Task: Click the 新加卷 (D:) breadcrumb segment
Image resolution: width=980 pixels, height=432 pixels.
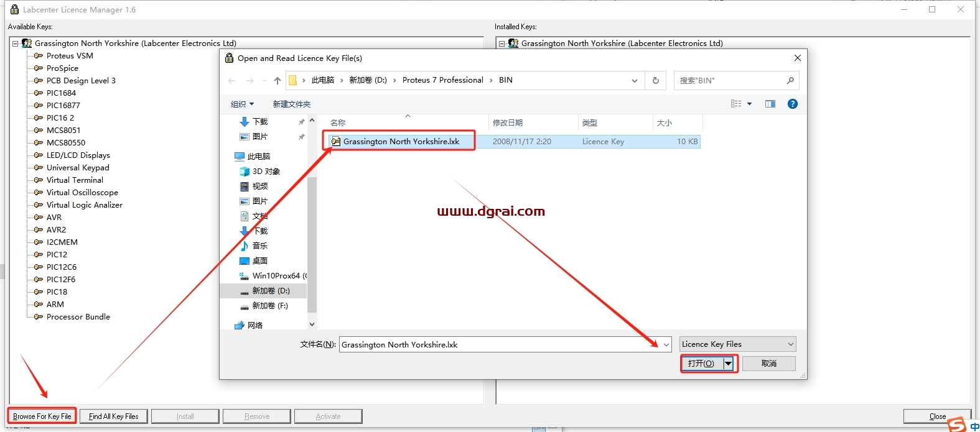Action: pos(368,80)
